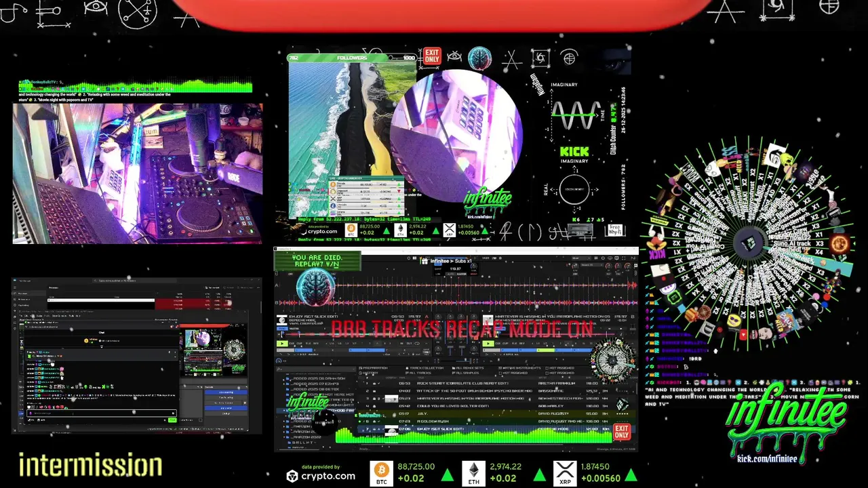The height and width of the screenshot is (488, 868).
Task: Click the OBS recording button
Action: coord(226,398)
